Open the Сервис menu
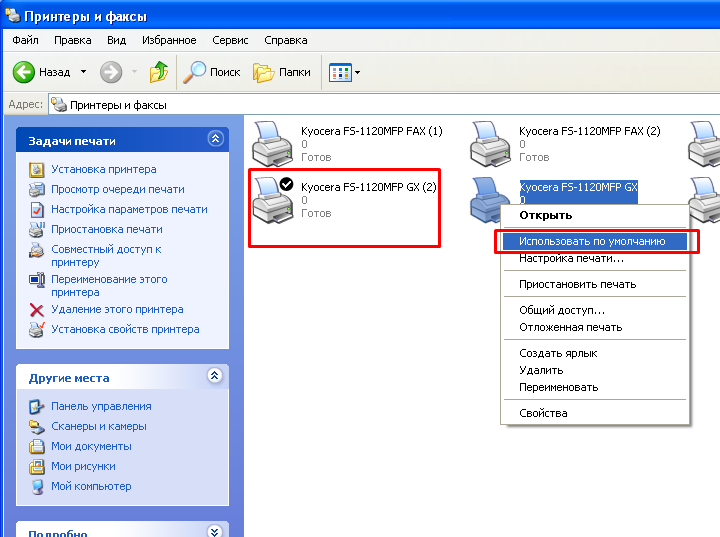The image size is (720, 537). [230, 40]
